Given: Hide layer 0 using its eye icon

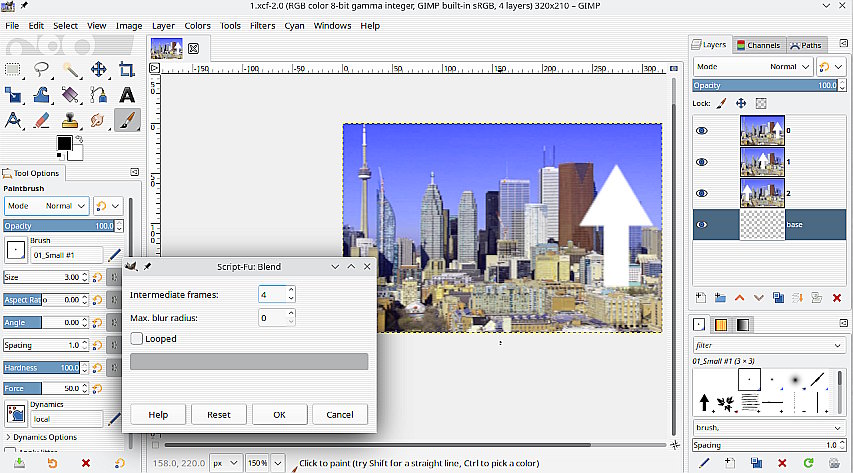Looking at the screenshot, I should click(x=702, y=131).
